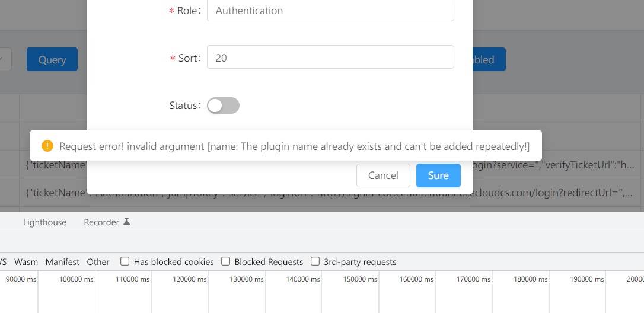Click the 190000 ms timeline marker
The width and height of the screenshot is (644, 313).
587,279
